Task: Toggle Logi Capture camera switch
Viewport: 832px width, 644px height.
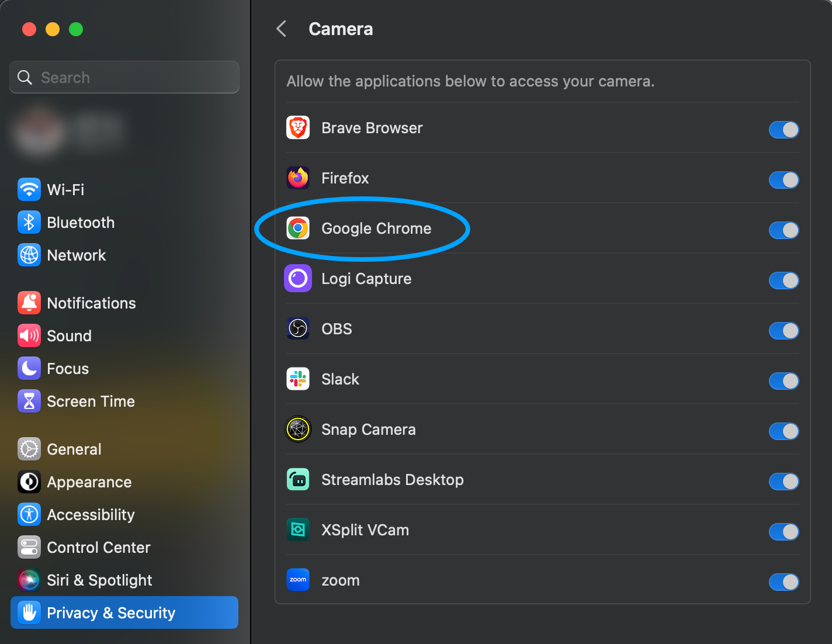Action: (x=784, y=281)
